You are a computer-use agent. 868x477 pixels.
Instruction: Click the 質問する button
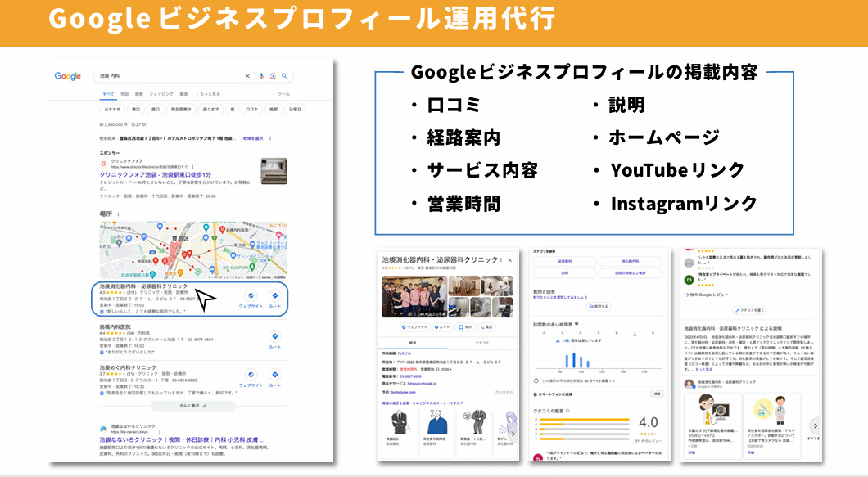599,307
